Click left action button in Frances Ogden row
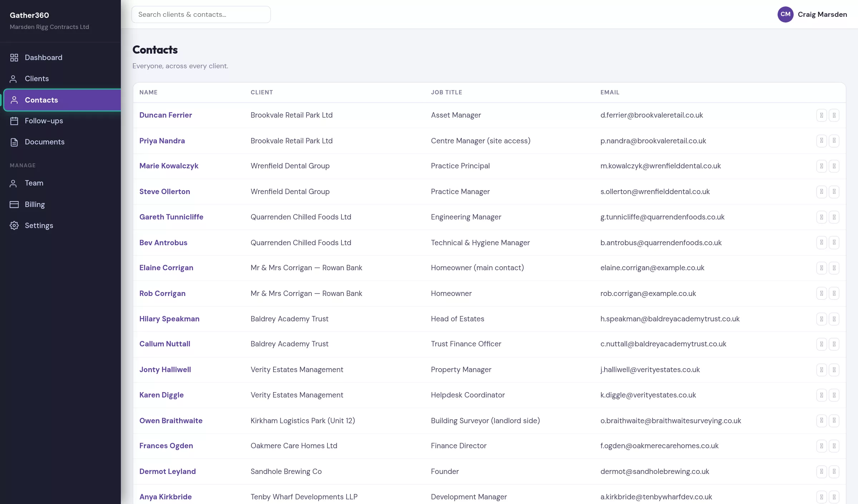858x504 pixels. pyautogui.click(x=822, y=446)
